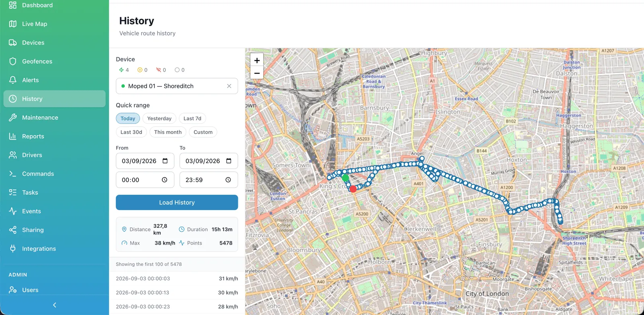The image size is (644, 315).
Task: Open the To date calendar picker
Action: click(229, 161)
